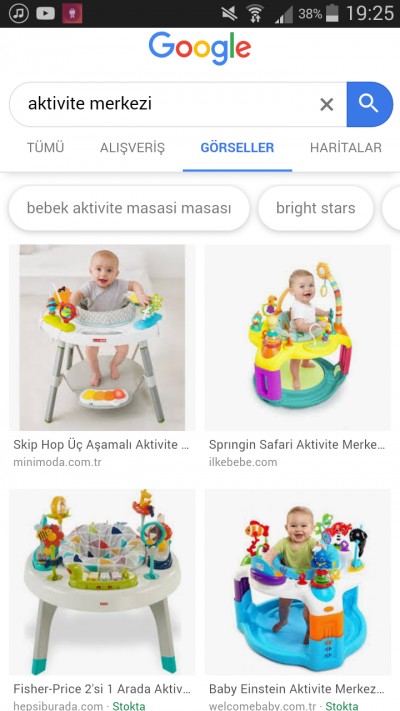Viewport: 400px width, 711px height.
Task: Tap the music note status bar icon
Action: click(x=19, y=13)
